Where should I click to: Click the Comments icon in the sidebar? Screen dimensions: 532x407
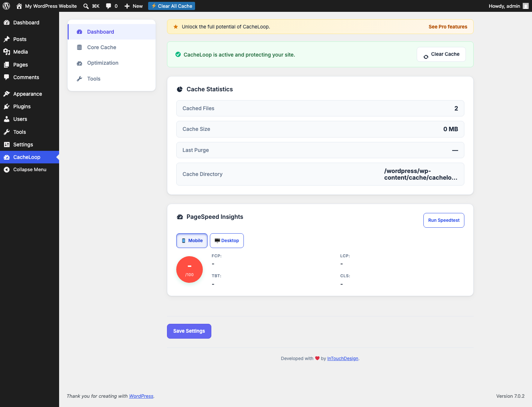[7, 77]
